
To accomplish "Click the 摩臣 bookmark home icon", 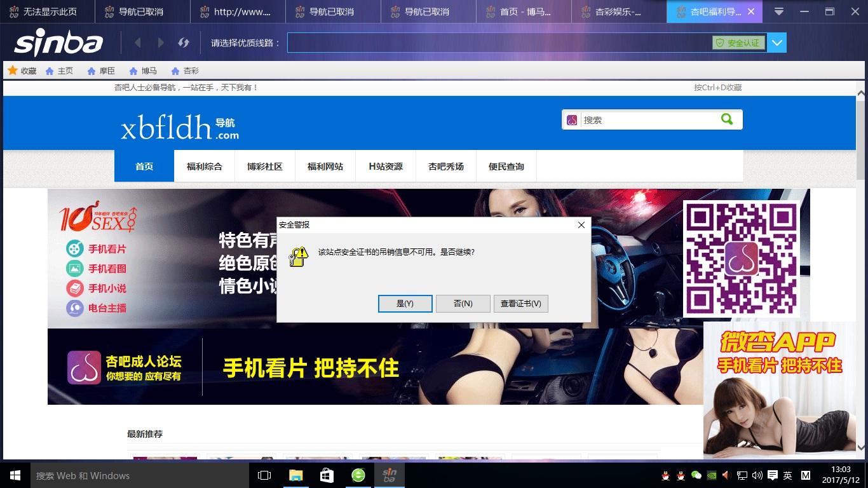I will [x=90, y=71].
